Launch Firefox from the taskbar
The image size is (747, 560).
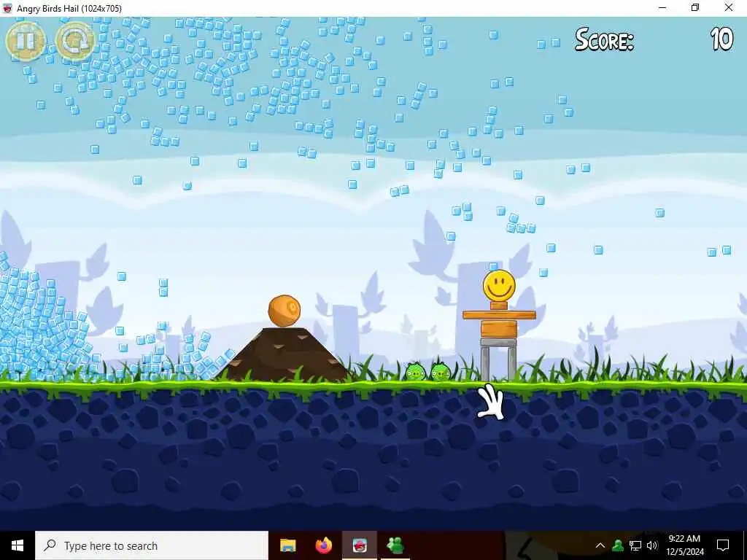pyautogui.click(x=323, y=545)
